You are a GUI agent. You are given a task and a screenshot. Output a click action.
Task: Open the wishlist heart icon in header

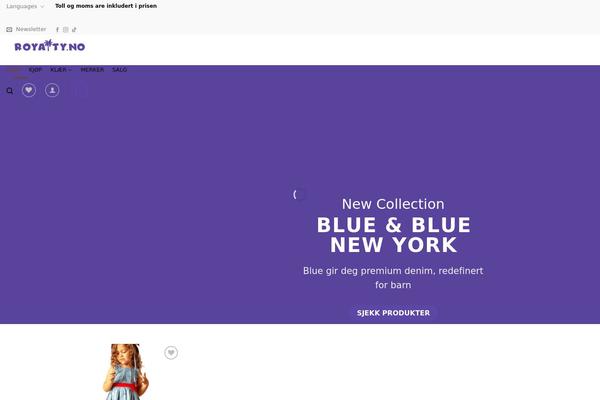[x=29, y=90]
